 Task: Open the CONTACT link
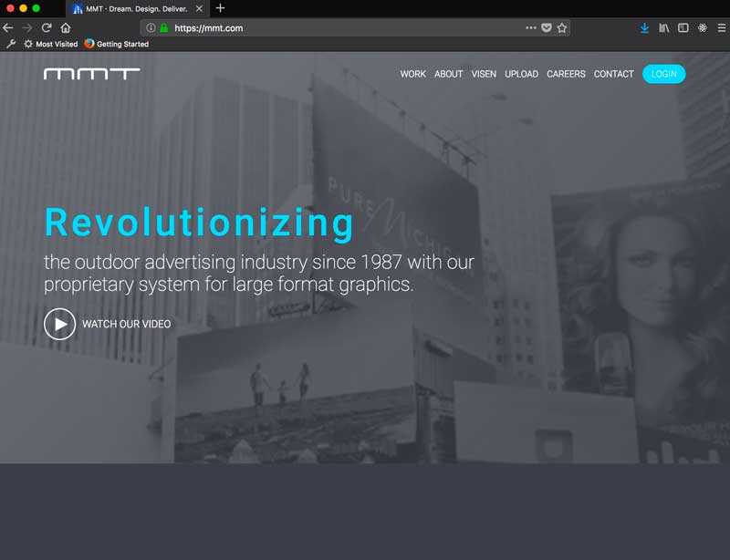coord(613,74)
